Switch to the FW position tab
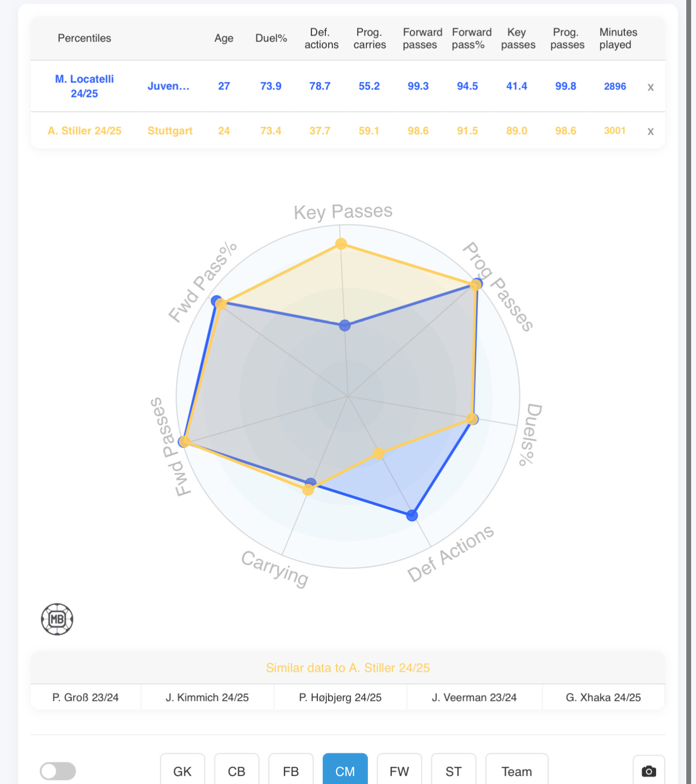Image resolution: width=696 pixels, height=784 pixels. click(399, 771)
